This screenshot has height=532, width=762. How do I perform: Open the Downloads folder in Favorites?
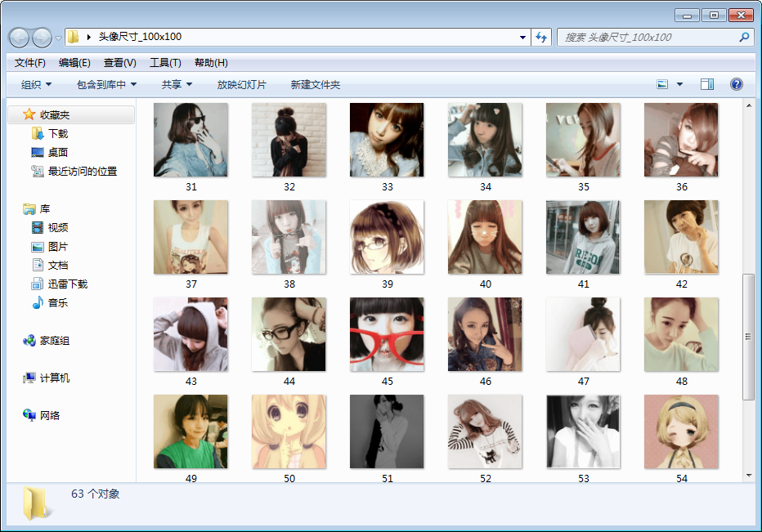(57, 133)
